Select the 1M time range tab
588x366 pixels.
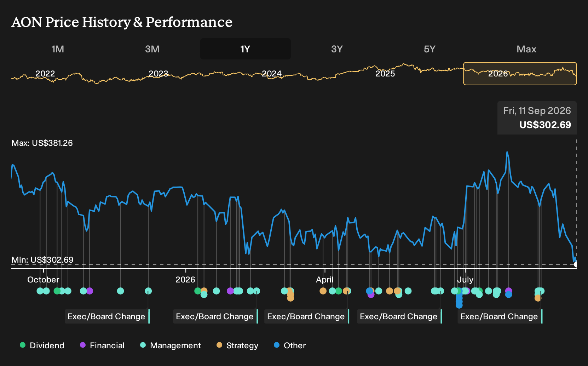click(58, 49)
